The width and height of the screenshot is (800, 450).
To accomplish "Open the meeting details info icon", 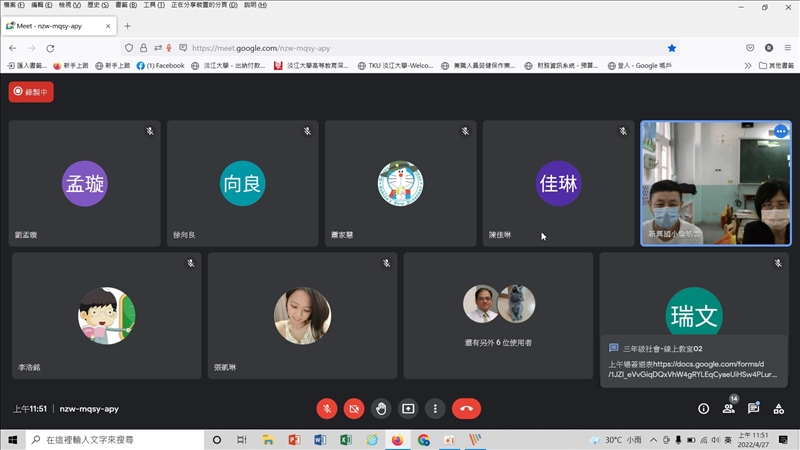I will pos(703,408).
